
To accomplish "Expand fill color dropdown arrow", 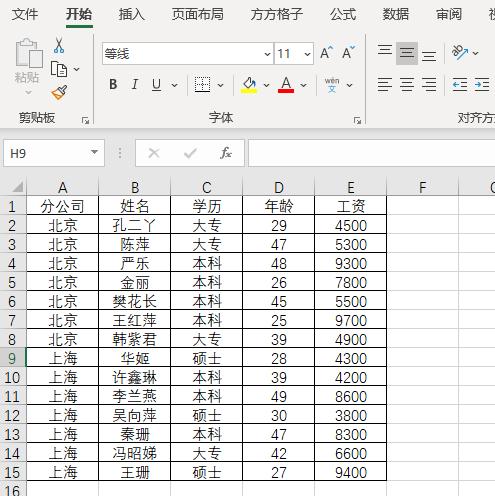I will click(x=266, y=85).
